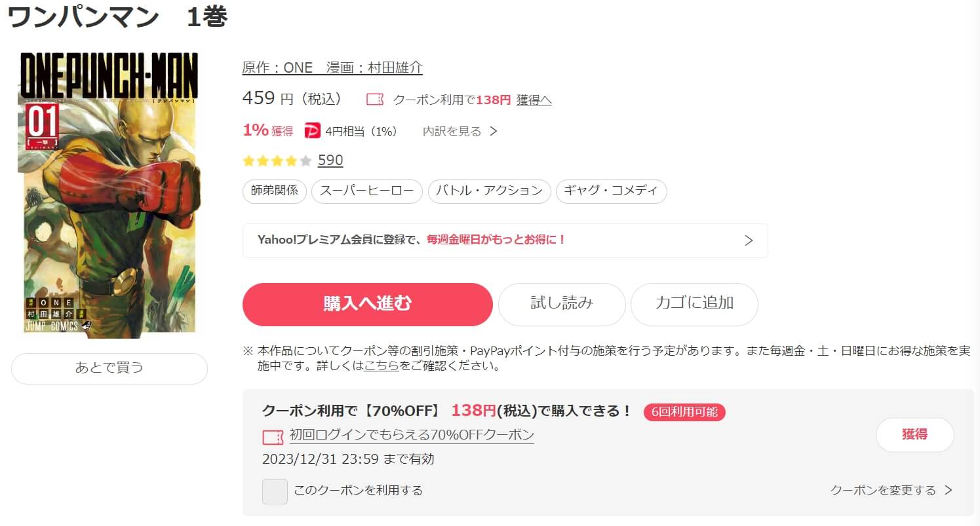Click the red PayPay logo icon

(313, 131)
